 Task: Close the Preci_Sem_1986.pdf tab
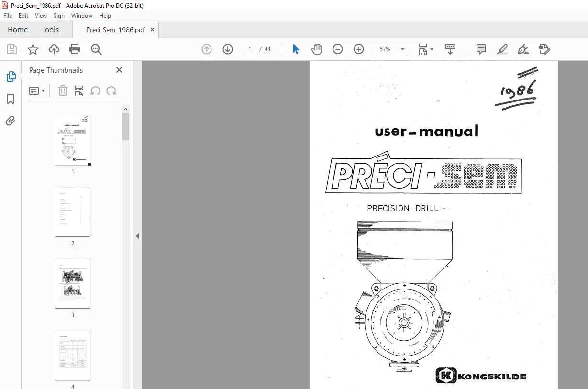click(153, 30)
